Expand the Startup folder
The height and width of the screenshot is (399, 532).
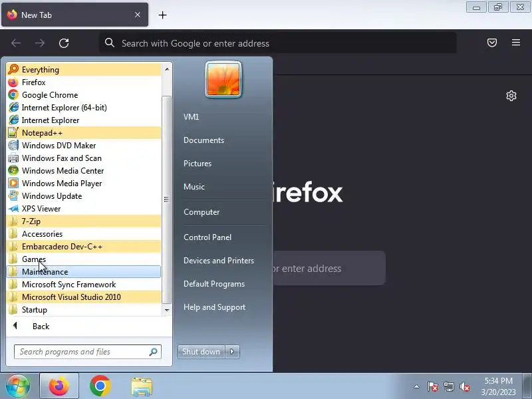tap(84, 310)
